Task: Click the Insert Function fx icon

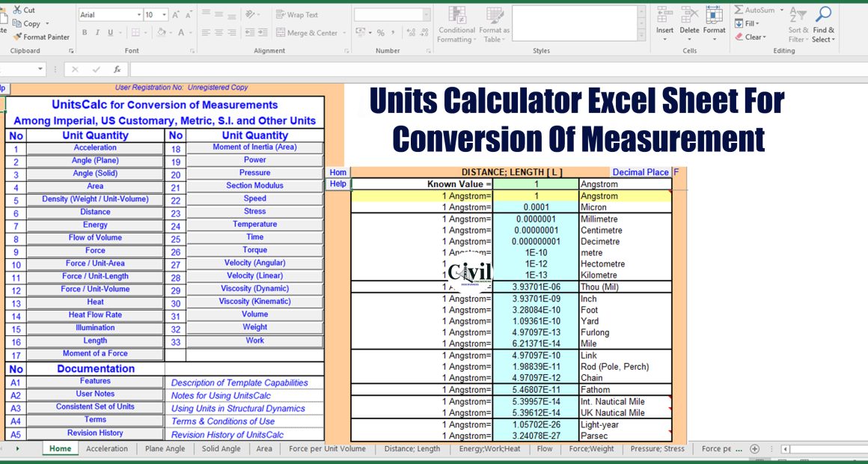Action: (x=117, y=70)
